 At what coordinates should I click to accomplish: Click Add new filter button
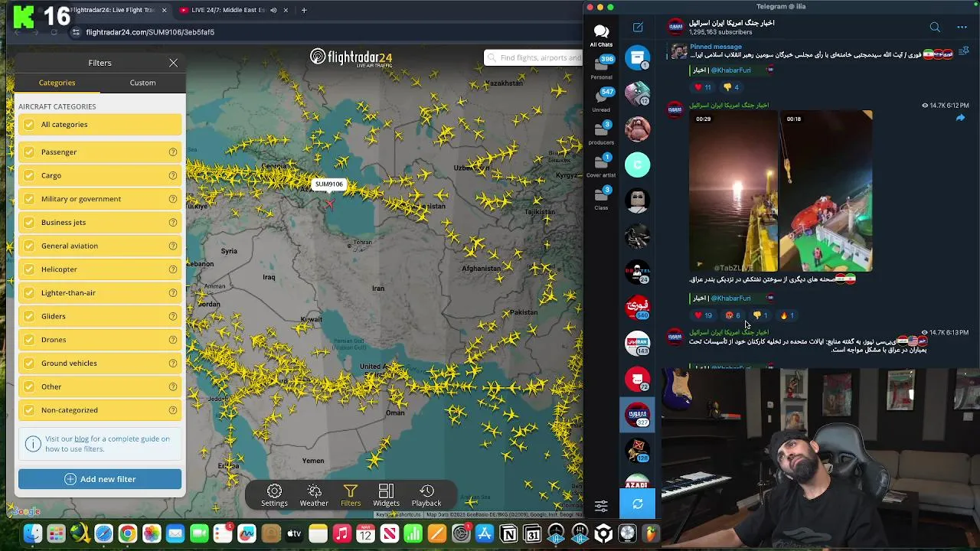point(100,479)
